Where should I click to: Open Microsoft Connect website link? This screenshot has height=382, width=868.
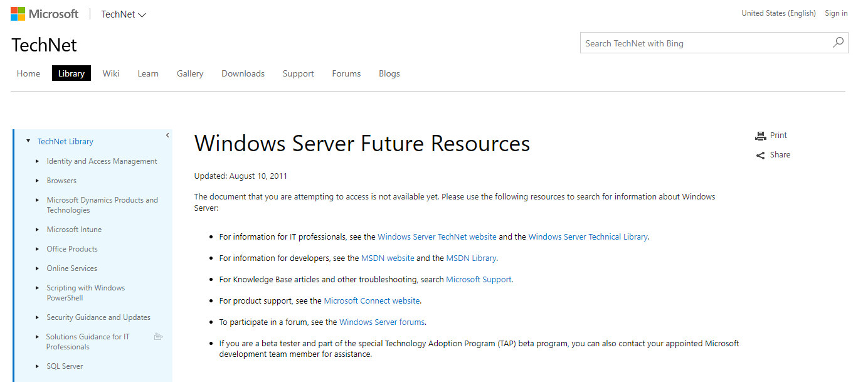pyautogui.click(x=372, y=301)
